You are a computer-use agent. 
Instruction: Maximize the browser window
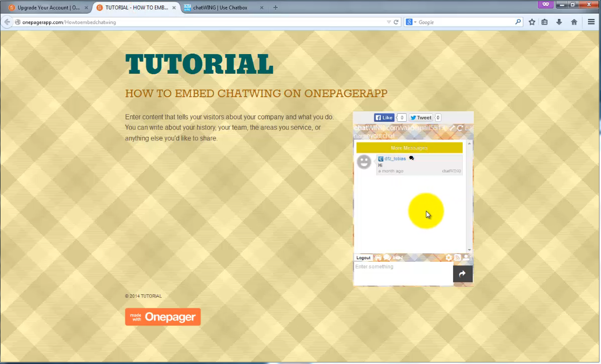(x=572, y=5)
